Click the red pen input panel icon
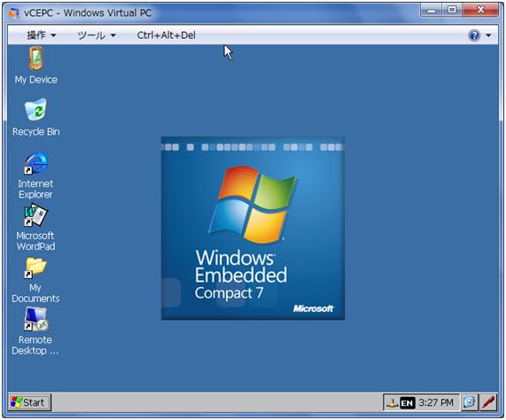 coord(488,402)
